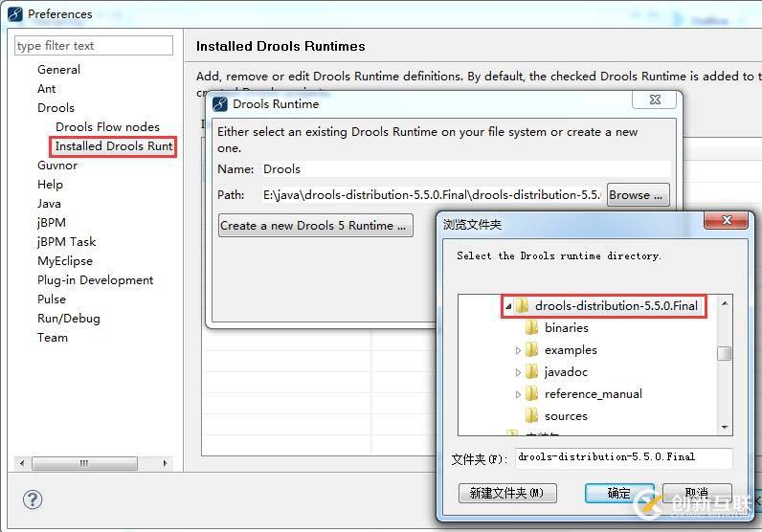Click preferences tree horizontal scrollbar thumb
This screenshot has width=762, height=532.
click(84, 463)
